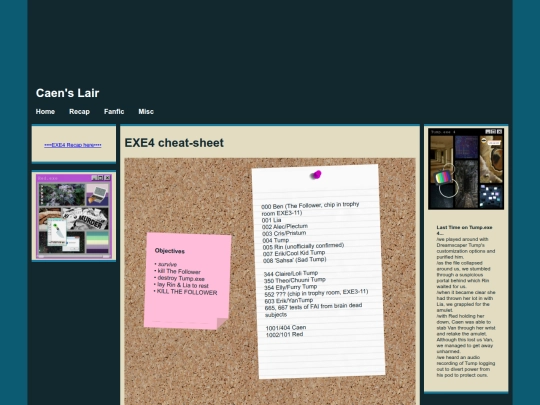Click the '350 Theo/Chuuni Tump' entry
Viewport: 540px width, 405px height.
(x=295, y=280)
